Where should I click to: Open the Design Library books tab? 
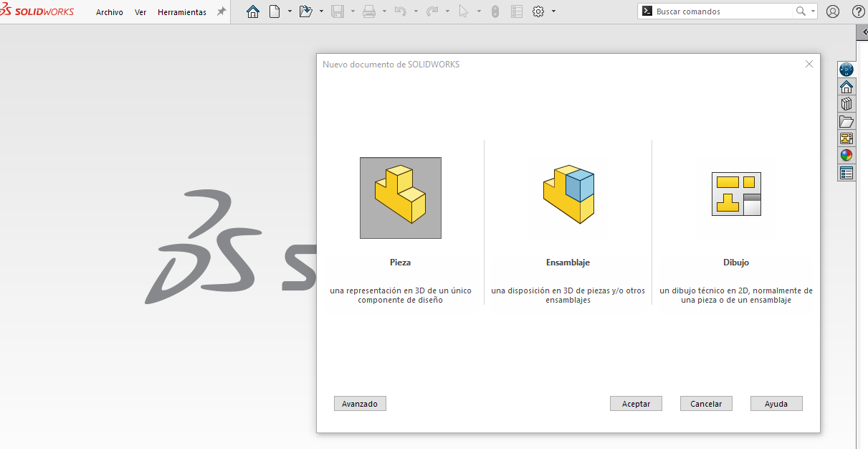(x=846, y=104)
